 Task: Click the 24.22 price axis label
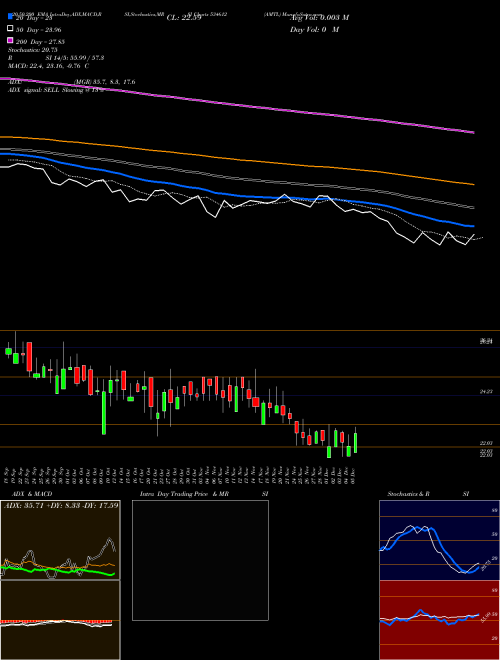486,392
